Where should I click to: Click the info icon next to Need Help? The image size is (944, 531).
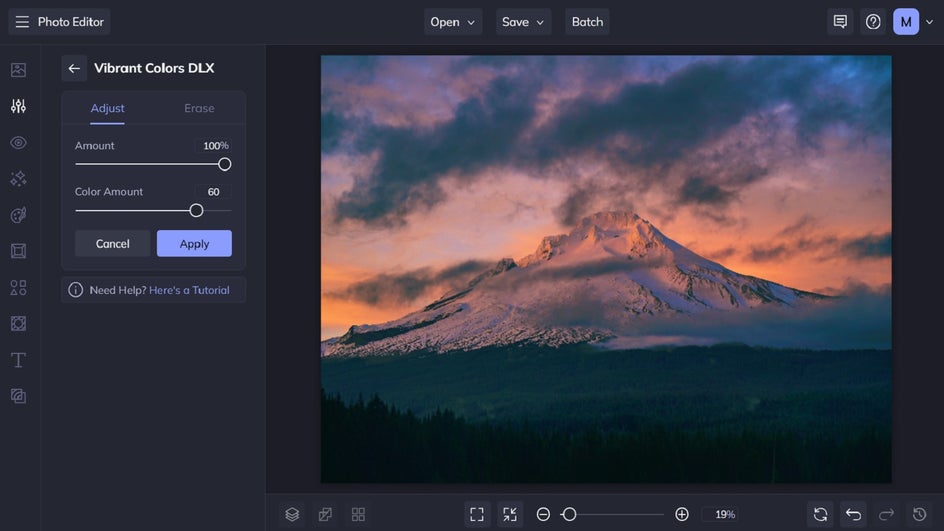pos(75,290)
